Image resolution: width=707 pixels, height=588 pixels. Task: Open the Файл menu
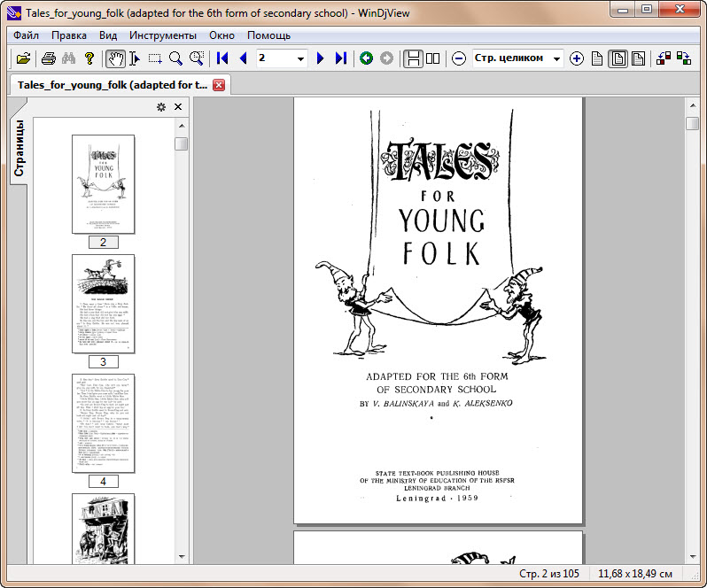point(26,35)
